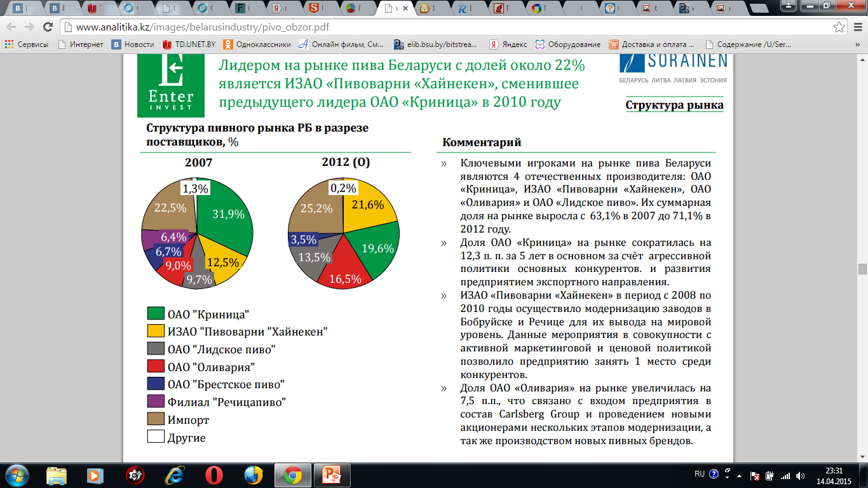Image resolution: width=868 pixels, height=488 pixels.
Task: Click the clock showing 23:31
Action: [x=834, y=475]
